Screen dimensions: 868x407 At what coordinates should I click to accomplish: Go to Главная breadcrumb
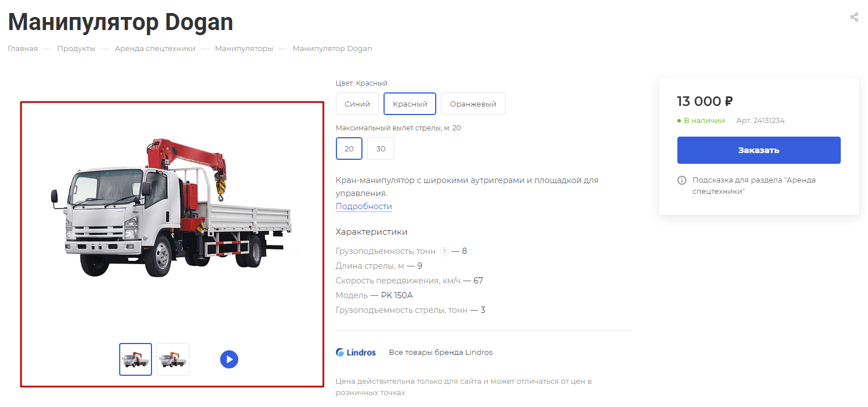23,49
